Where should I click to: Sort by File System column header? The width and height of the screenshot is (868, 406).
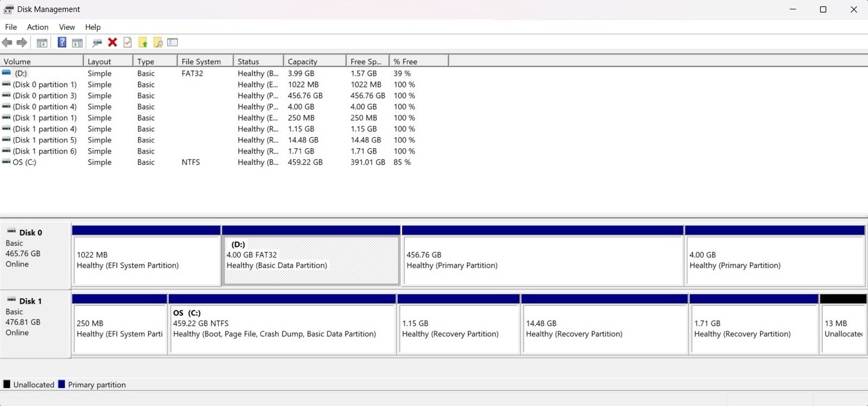[206, 61]
